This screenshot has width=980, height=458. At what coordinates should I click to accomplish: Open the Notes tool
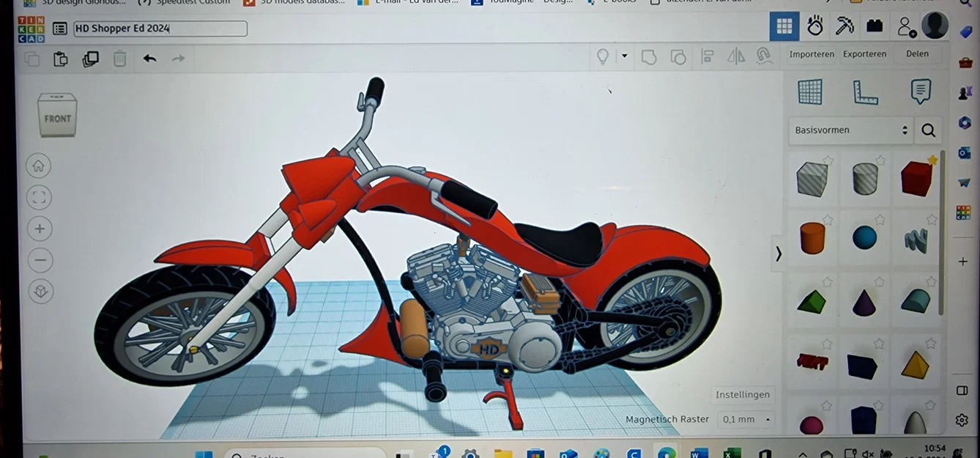[921, 92]
